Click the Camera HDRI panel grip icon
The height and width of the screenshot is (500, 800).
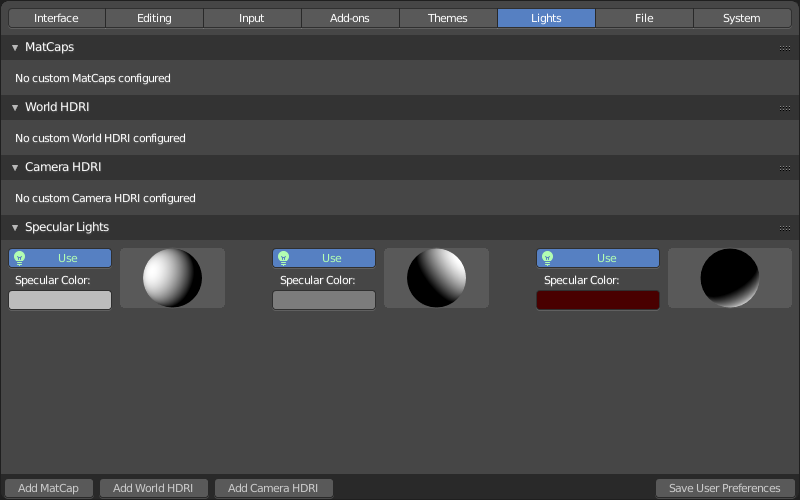point(785,168)
